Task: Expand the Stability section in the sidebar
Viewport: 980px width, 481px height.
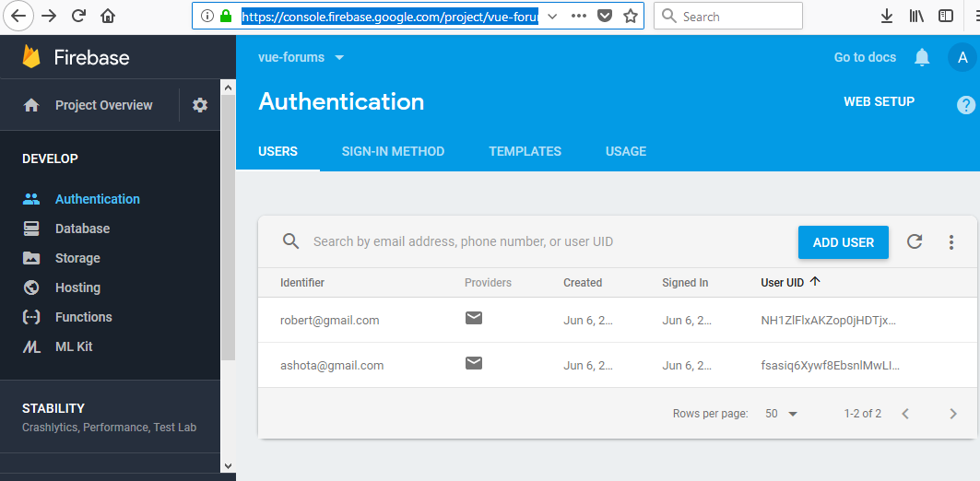Action: 110,417
